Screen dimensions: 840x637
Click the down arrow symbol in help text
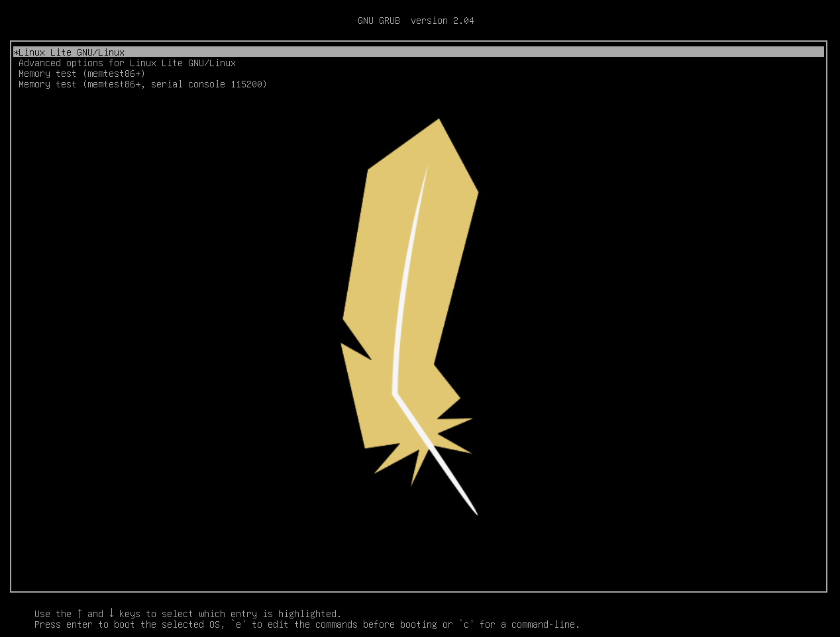pos(111,614)
